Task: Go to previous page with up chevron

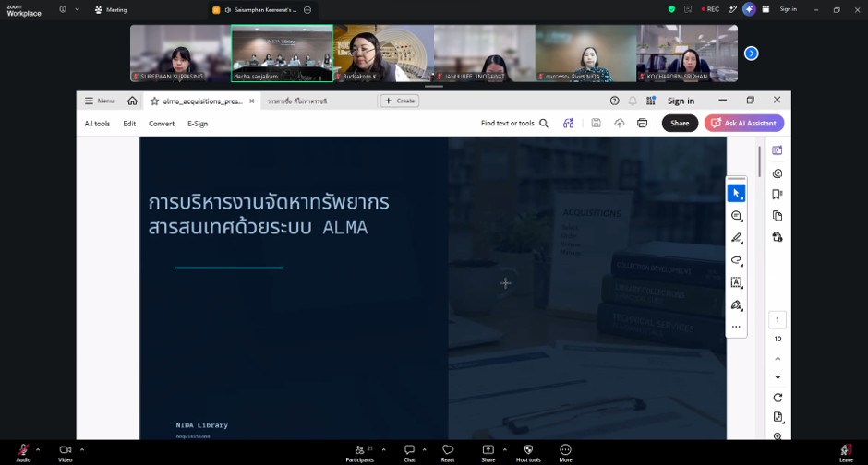Action: point(778,359)
